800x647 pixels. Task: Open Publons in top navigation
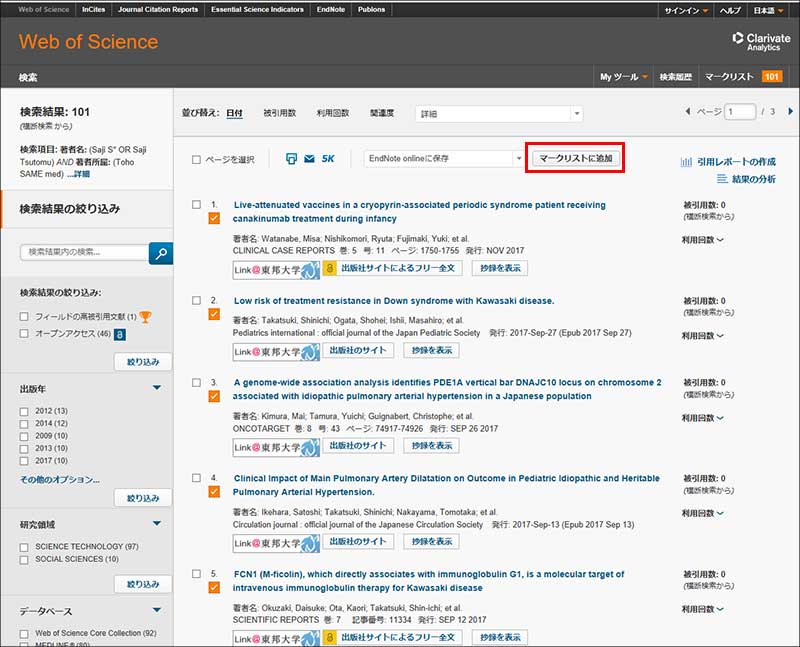[371, 10]
